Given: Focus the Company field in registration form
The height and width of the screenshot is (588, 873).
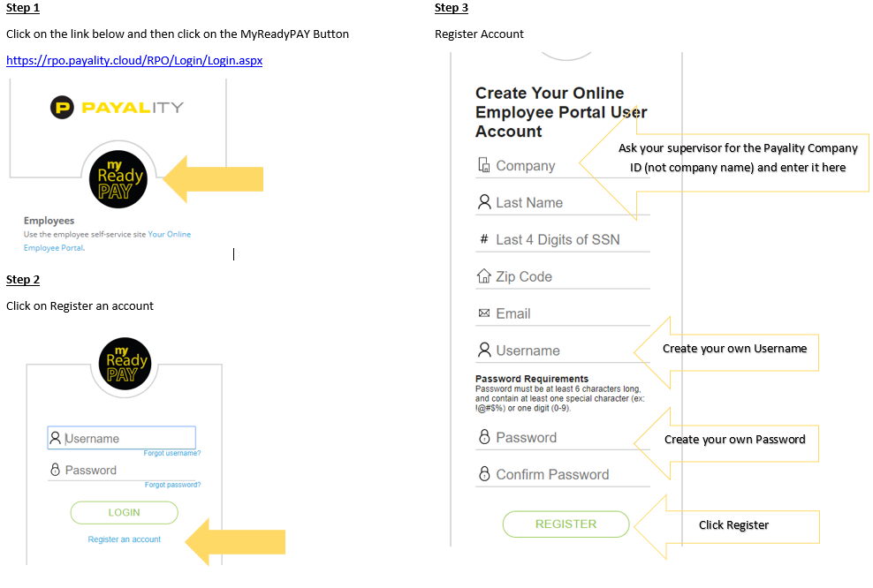Looking at the screenshot, I should [562, 166].
